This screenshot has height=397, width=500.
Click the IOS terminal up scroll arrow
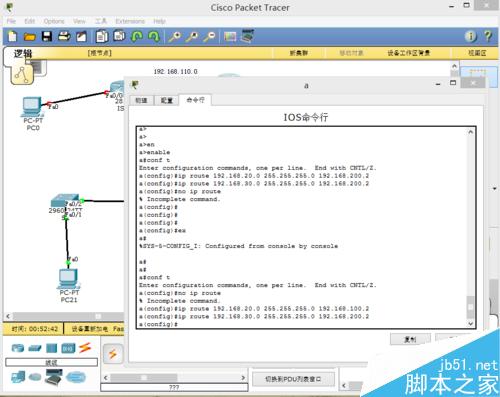click(x=470, y=132)
